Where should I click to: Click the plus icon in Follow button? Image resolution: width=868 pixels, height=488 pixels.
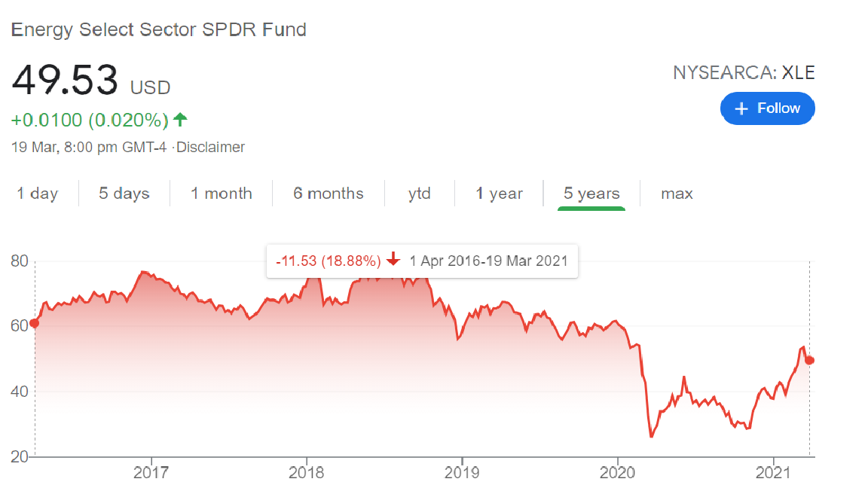tap(741, 109)
